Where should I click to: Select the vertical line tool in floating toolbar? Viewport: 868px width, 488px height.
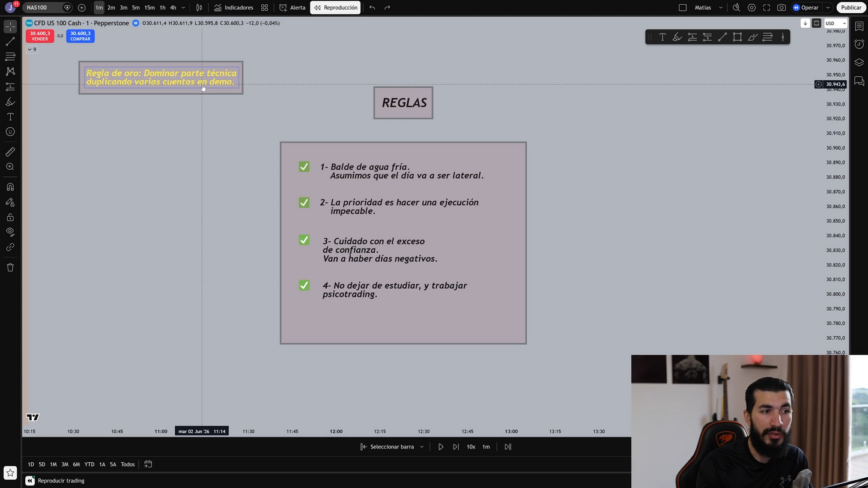[x=783, y=37]
